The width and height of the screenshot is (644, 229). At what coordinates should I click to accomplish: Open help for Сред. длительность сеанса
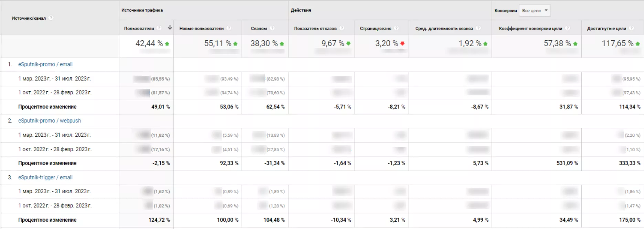coord(478,28)
